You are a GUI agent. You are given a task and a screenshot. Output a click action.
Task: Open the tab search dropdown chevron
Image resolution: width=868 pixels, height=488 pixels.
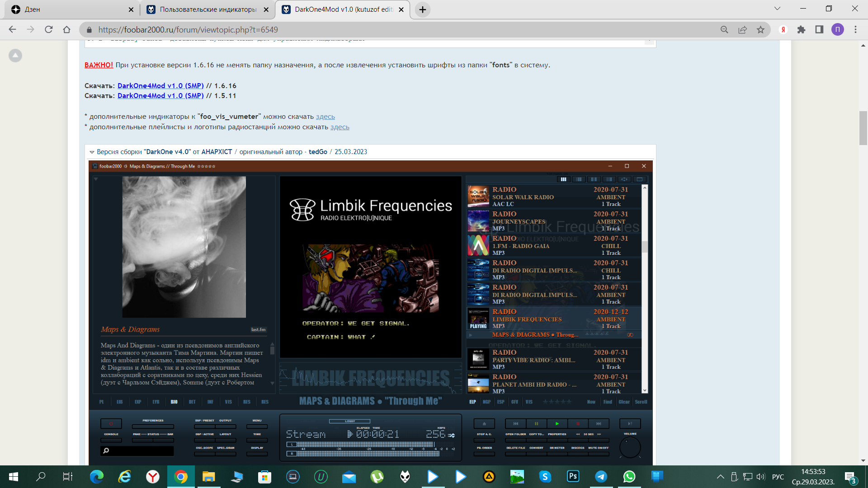777,9
